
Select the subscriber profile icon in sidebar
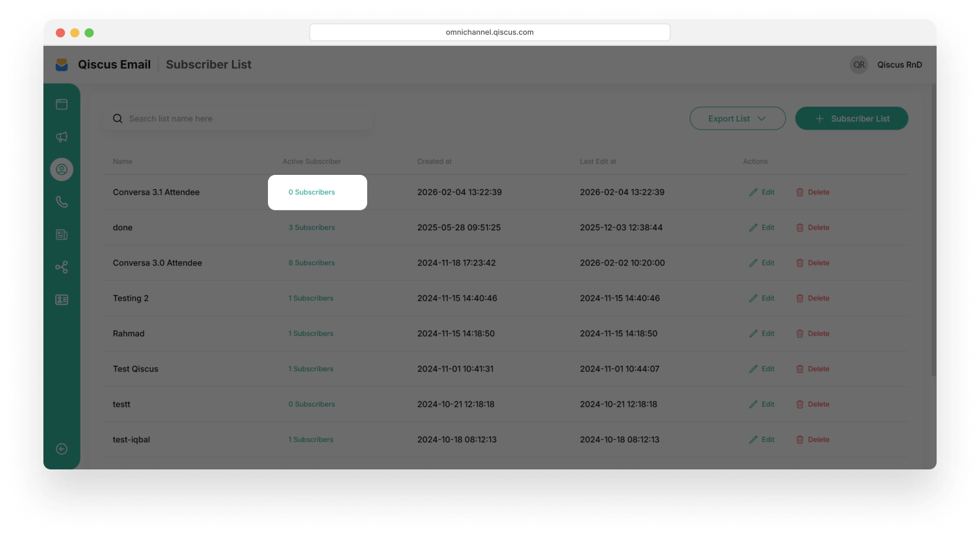pyautogui.click(x=61, y=169)
